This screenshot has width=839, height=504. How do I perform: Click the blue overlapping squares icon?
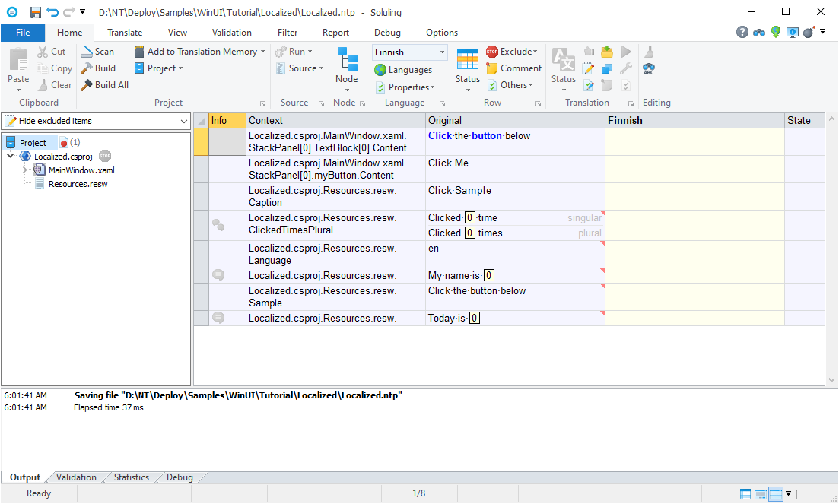(607, 68)
